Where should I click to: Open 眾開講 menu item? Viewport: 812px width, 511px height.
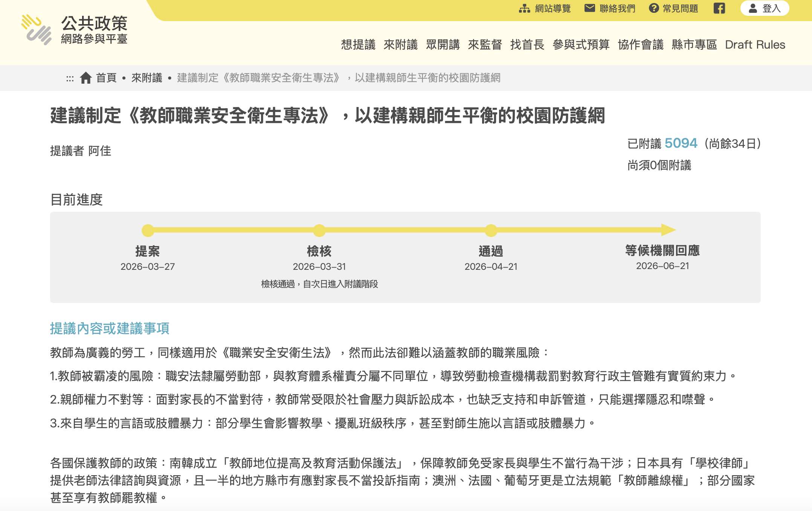[x=443, y=44]
